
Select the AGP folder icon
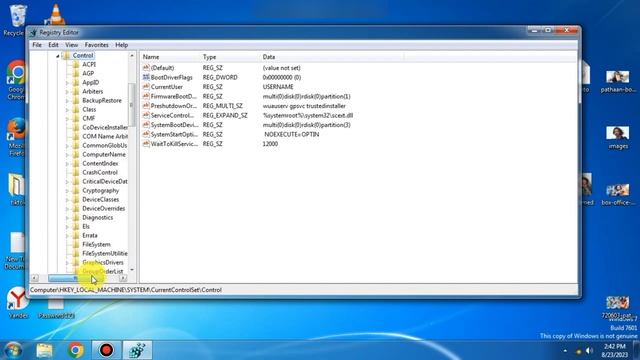pos(76,73)
